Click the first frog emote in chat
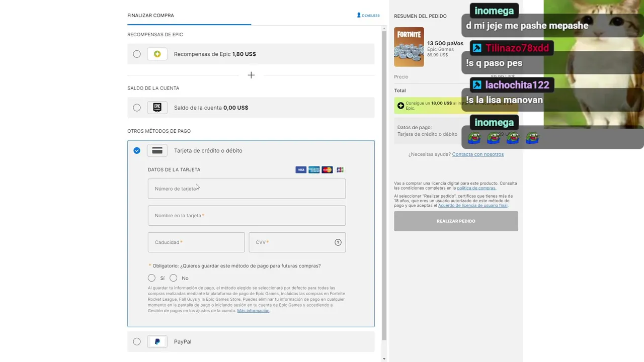 (x=474, y=138)
